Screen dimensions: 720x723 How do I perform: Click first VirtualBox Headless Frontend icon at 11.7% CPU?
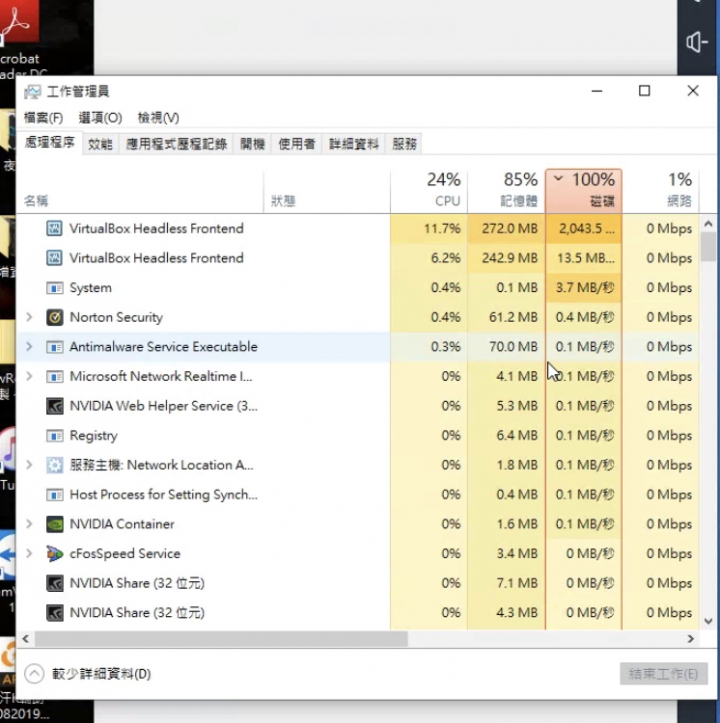pos(54,228)
